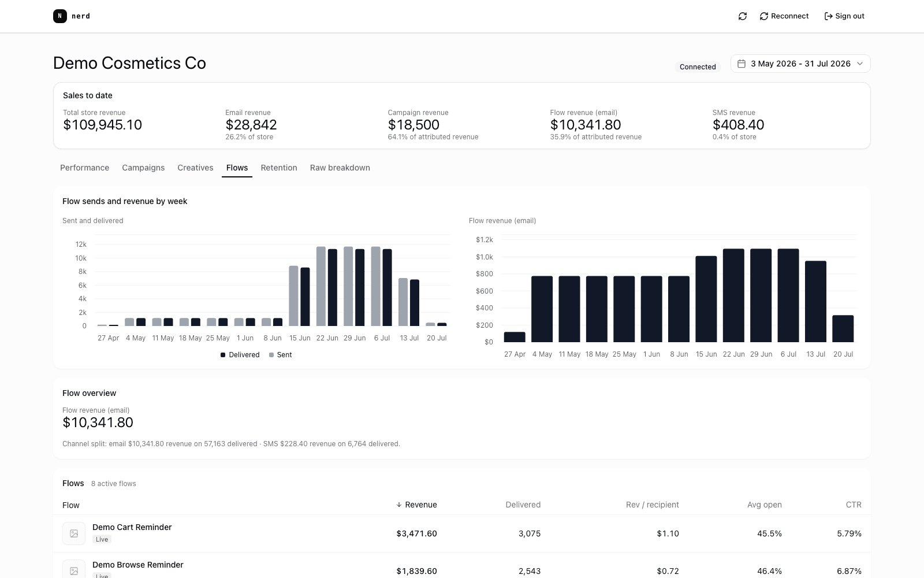The height and width of the screenshot is (578, 924).
Task: Click the 6.87% CTR value
Action: [849, 571]
